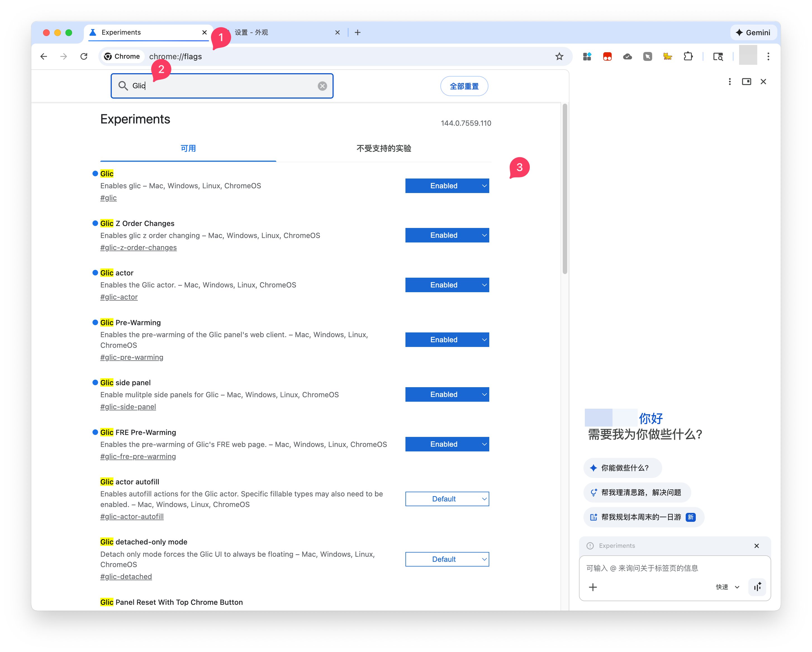Click the plus attachment button in Gemini
The image size is (812, 652).
[593, 587]
